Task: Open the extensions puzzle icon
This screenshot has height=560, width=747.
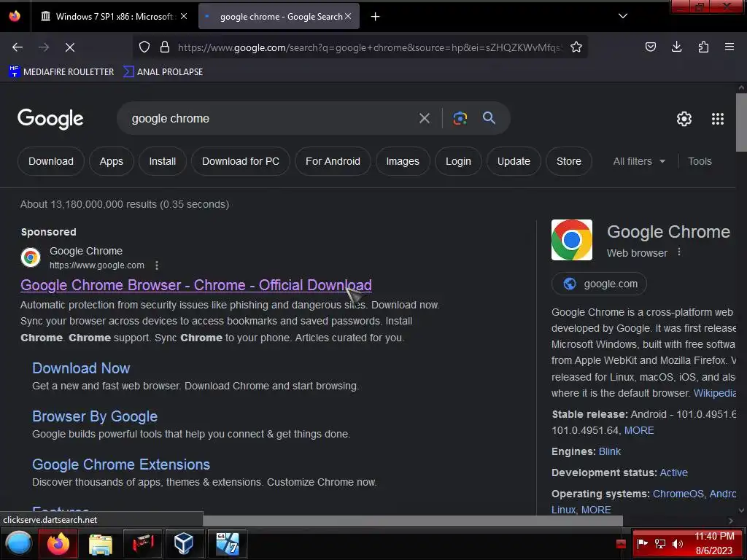Action: [703, 47]
